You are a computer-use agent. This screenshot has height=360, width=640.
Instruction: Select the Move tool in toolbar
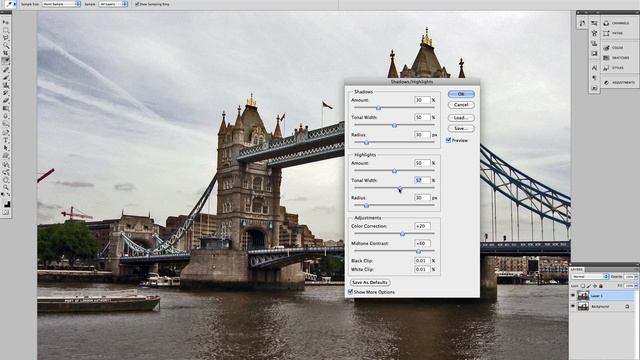[6, 22]
